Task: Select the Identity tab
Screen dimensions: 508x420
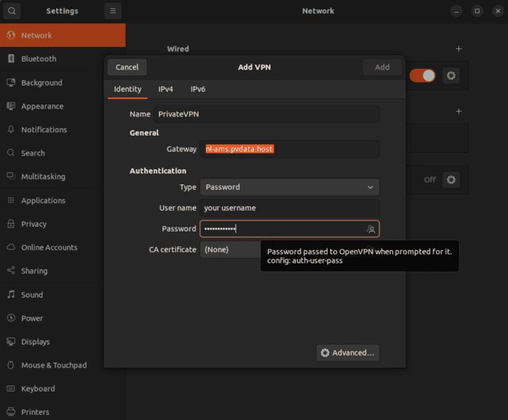Action: click(x=128, y=89)
